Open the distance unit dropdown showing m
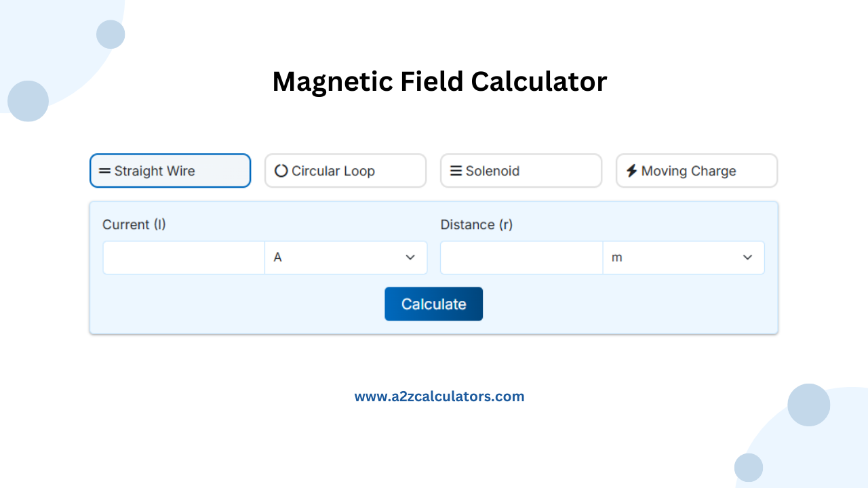The image size is (868, 488). (x=684, y=258)
